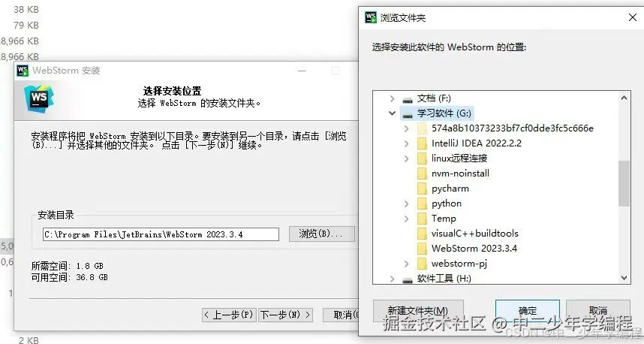Click 上一步(P) in installer
Viewport: 644px width, 344px height.
pos(229,315)
